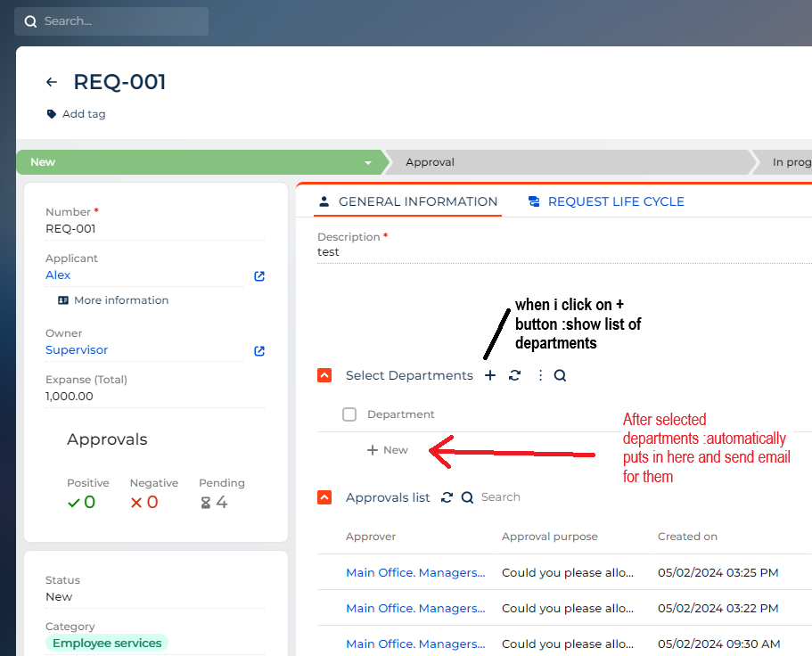This screenshot has width=812, height=656.
Task: Select the General Information tab
Action: pyautogui.click(x=408, y=201)
